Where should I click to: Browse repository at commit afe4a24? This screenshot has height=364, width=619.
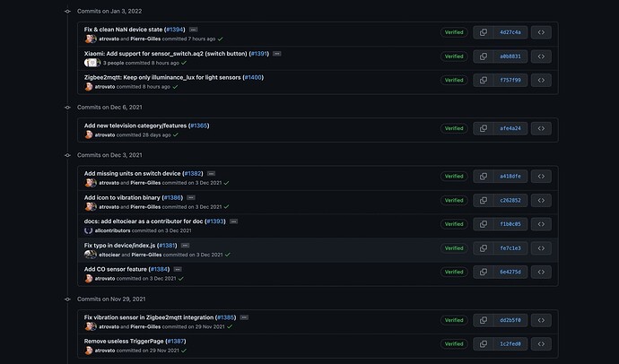(541, 128)
